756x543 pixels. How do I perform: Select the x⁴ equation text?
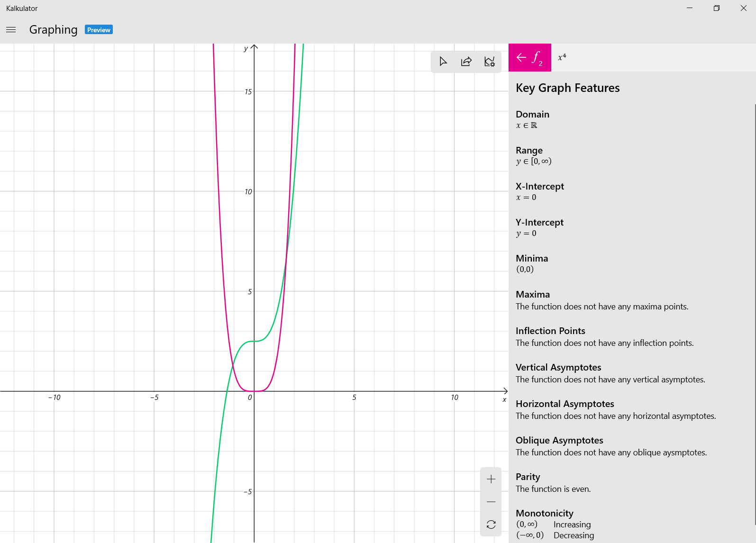click(562, 57)
